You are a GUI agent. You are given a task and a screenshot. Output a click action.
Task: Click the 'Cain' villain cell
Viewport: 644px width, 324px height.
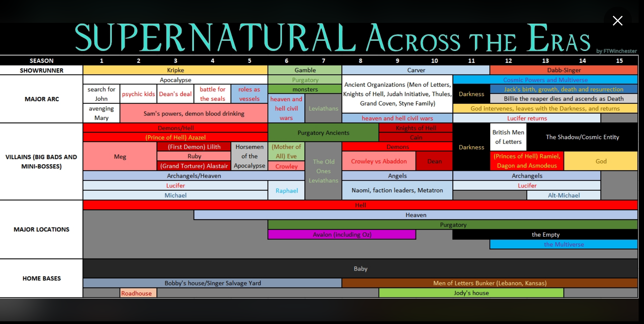click(x=416, y=137)
